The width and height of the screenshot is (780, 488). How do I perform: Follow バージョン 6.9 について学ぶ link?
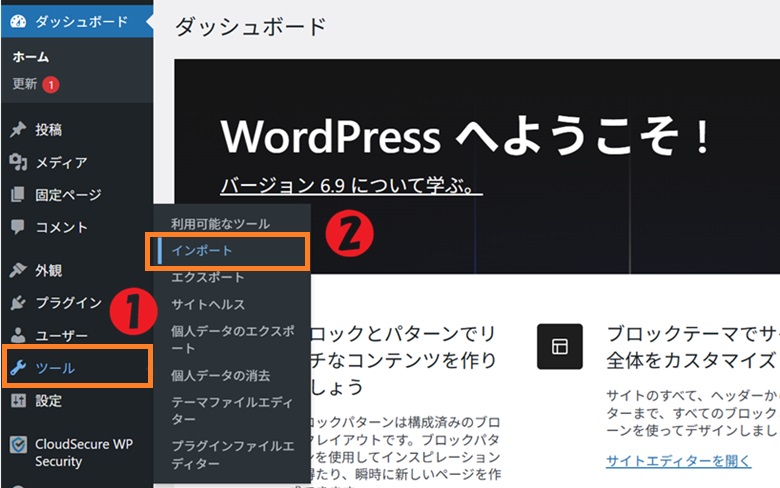pos(351,186)
